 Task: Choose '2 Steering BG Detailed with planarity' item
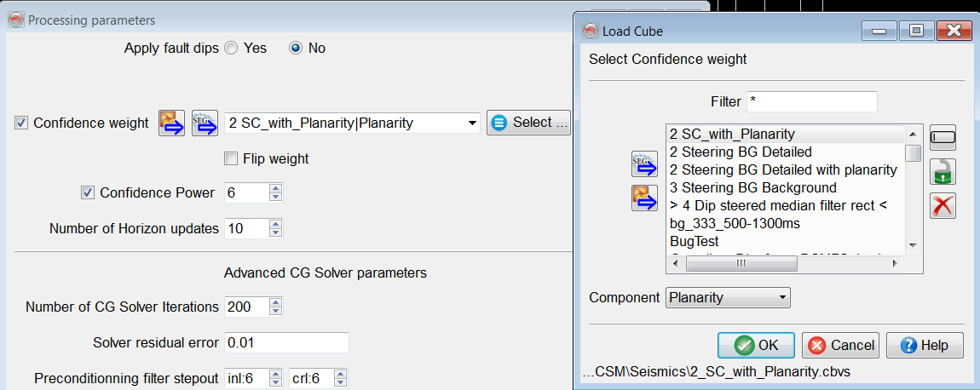(783, 169)
